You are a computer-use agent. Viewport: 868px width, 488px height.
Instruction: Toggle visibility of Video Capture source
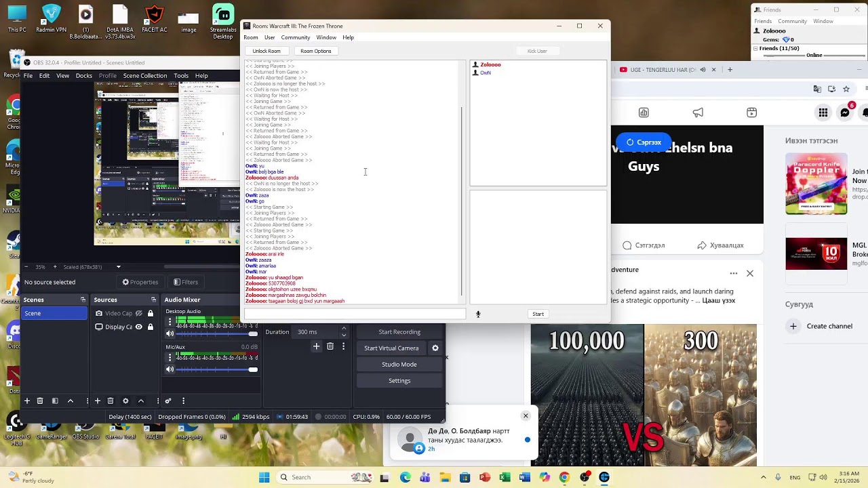coord(139,313)
